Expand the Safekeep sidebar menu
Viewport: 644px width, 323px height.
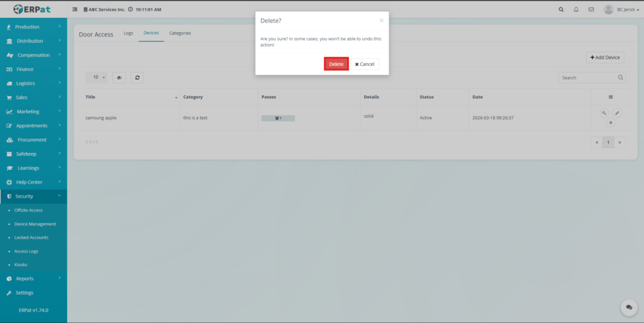click(34, 154)
